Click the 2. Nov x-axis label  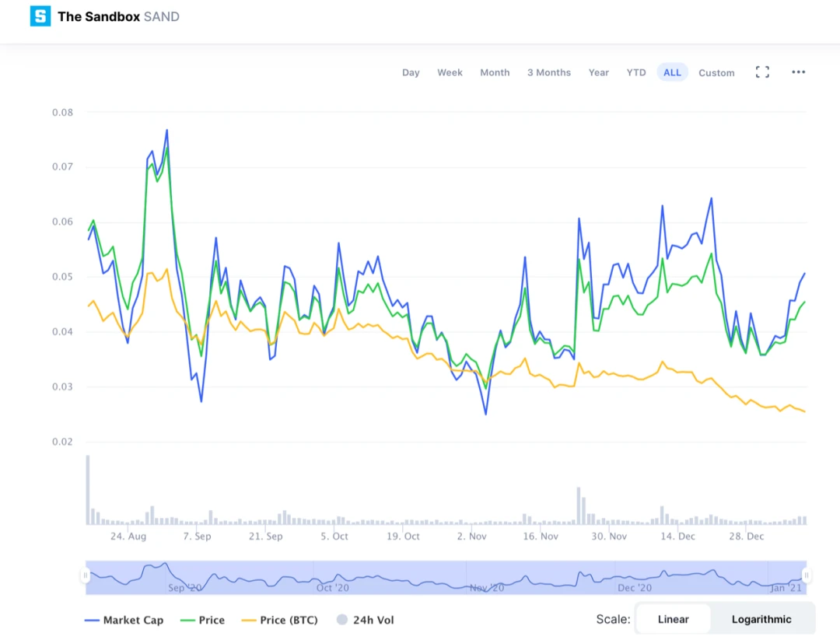471,536
